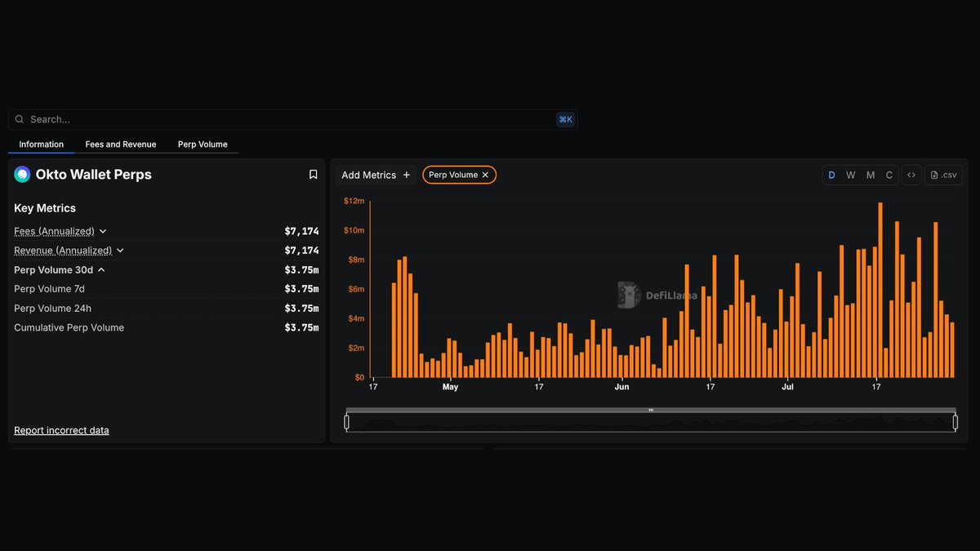Click the right handle of the range slider
Image resolution: width=980 pixels, height=551 pixels.
[955, 422]
